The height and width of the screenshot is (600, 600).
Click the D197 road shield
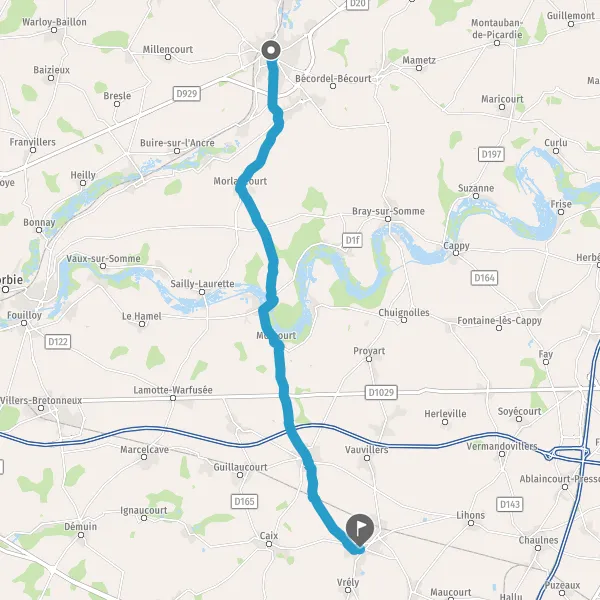click(491, 154)
